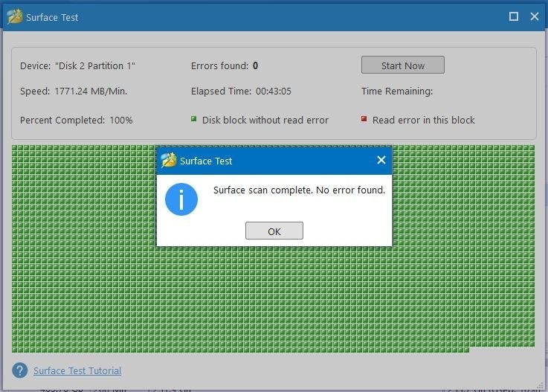
Task: Click the Start Now button
Action: (x=402, y=65)
